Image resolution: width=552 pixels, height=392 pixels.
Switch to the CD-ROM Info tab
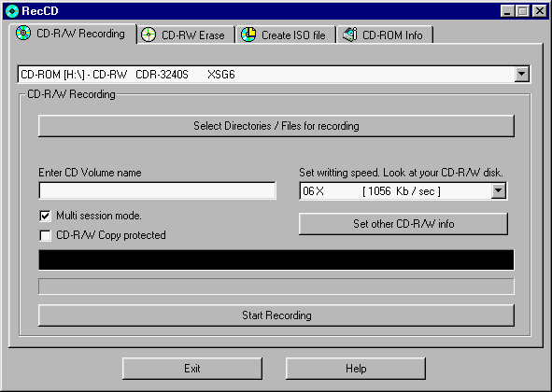pos(385,35)
